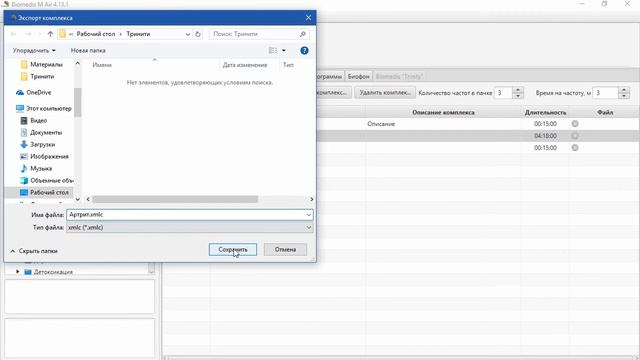Viewport: 640px width, 360px height.
Task: Switch to Biomedis Trinity tab
Action: click(399, 76)
